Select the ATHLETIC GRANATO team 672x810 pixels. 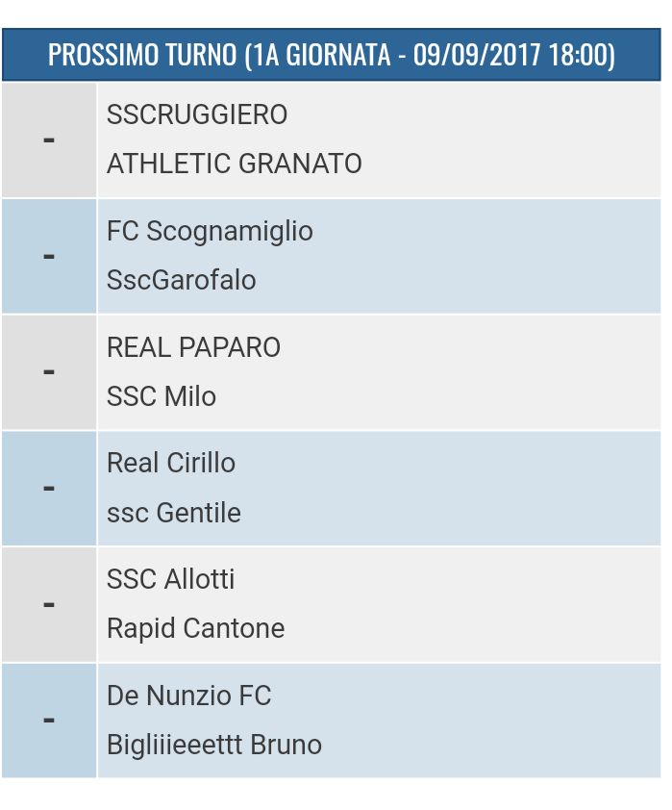point(234,164)
